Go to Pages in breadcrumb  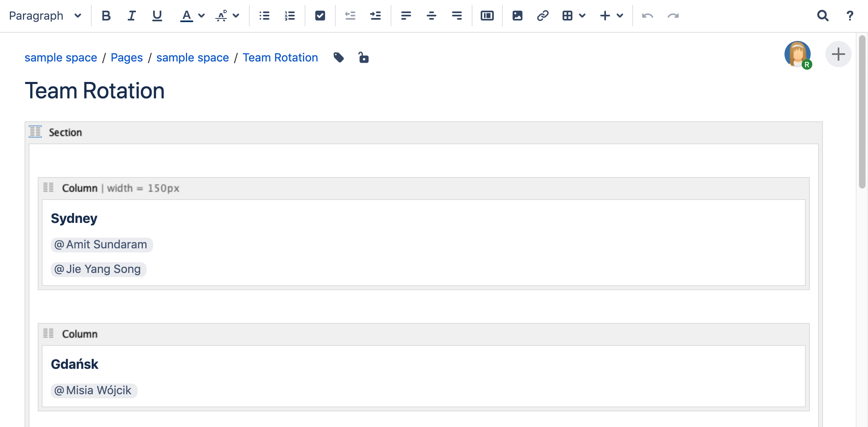pos(127,57)
